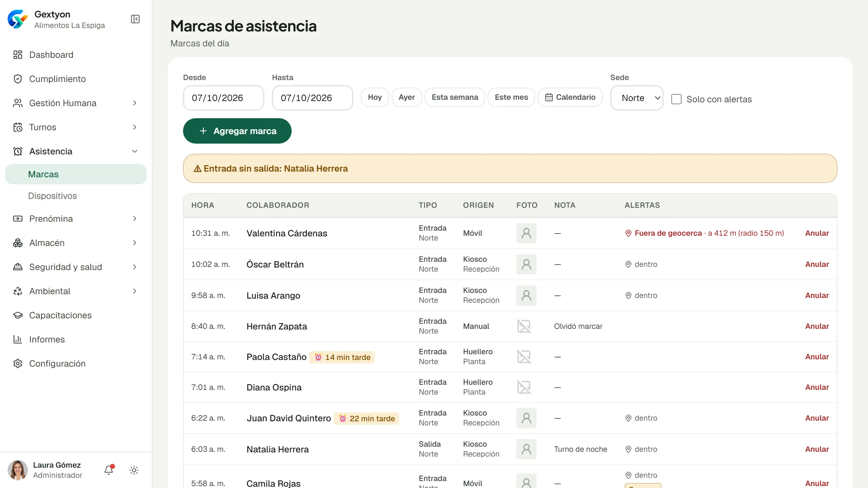Click no-photo icon for Paola Castaño
Screen dimensions: 868x488
tap(524, 357)
